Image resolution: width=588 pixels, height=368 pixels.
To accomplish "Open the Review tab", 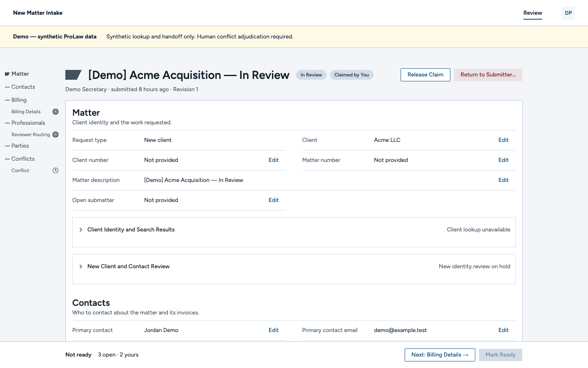I will coord(533,13).
